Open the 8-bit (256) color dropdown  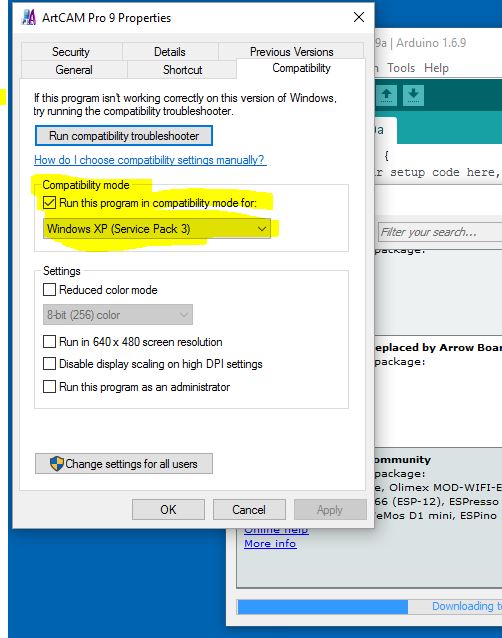(118, 315)
